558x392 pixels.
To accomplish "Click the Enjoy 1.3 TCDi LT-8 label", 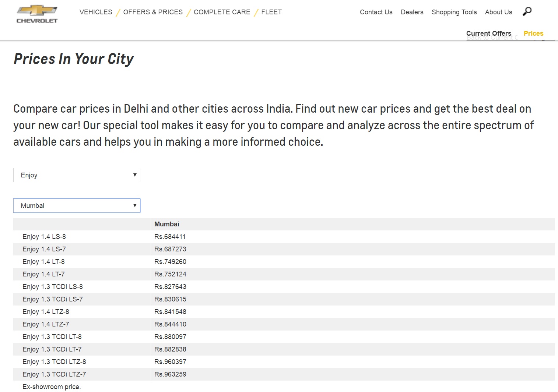I will (52, 337).
